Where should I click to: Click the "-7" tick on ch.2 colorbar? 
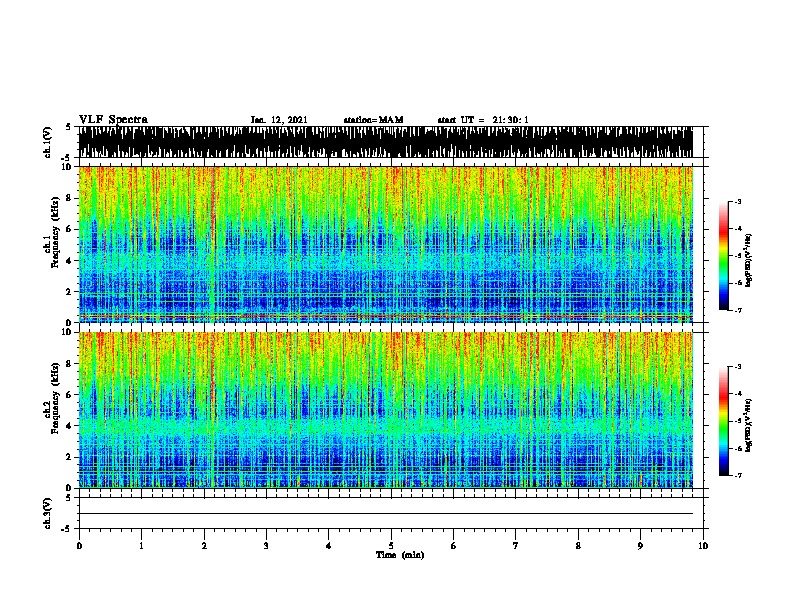pyautogui.click(x=737, y=476)
